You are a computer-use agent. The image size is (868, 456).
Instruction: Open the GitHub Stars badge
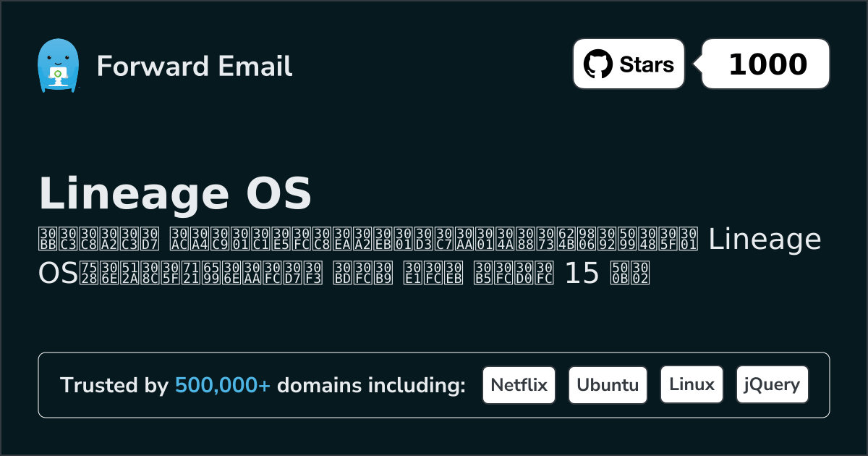tap(628, 64)
